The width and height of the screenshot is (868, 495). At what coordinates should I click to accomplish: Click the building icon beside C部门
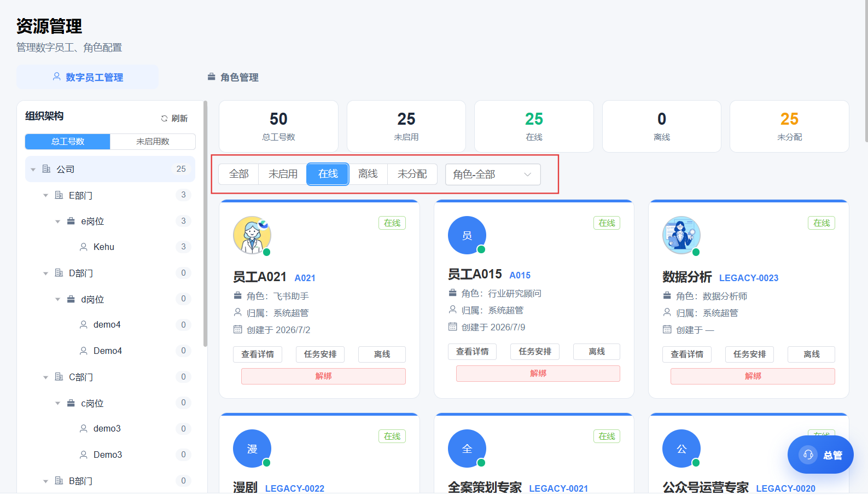(x=59, y=377)
